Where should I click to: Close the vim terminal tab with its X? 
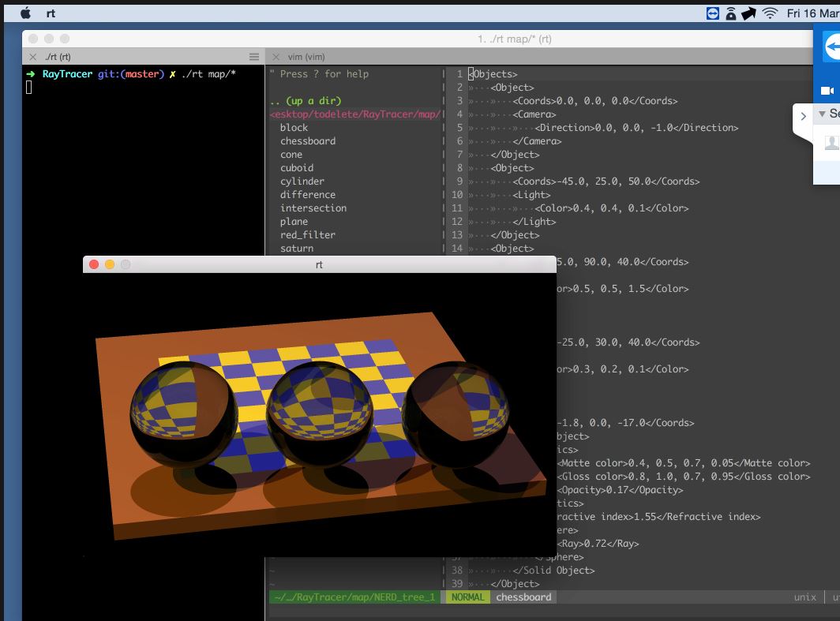pyautogui.click(x=276, y=57)
